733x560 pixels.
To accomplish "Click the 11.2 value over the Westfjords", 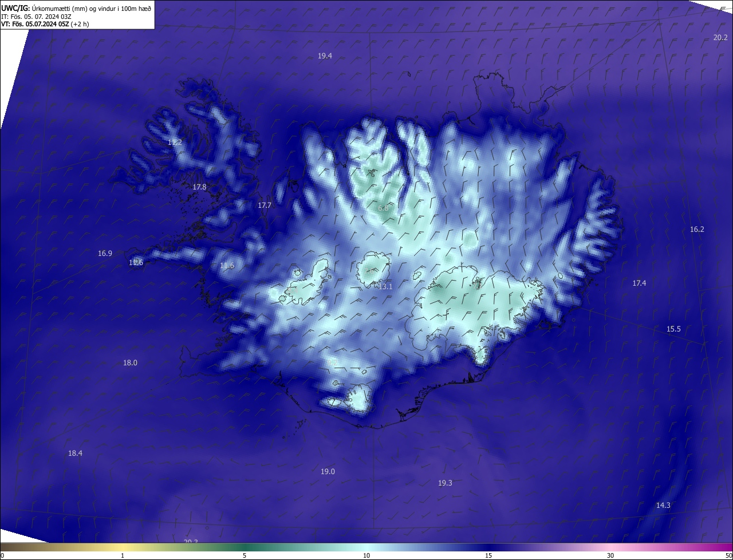I will tap(175, 142).
